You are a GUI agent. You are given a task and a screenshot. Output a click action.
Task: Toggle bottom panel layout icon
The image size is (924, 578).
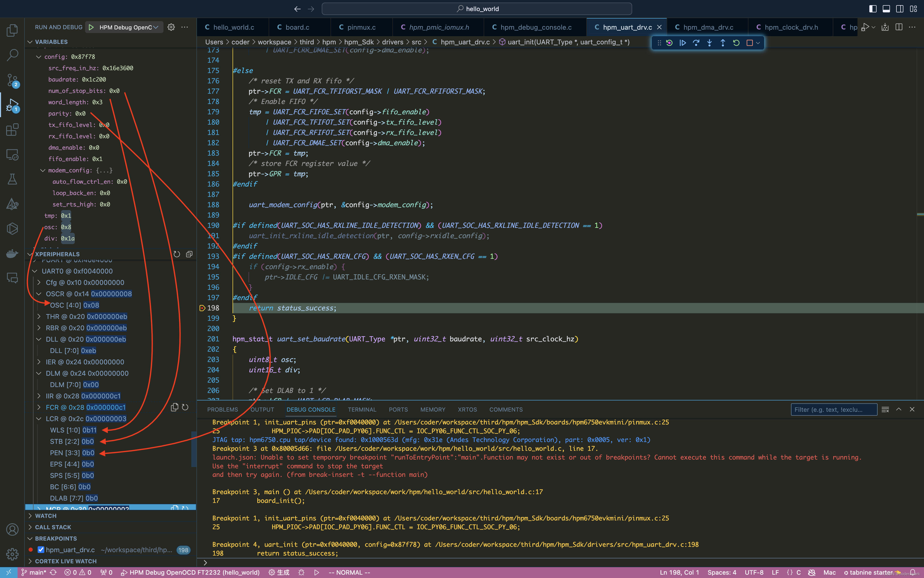886,9
